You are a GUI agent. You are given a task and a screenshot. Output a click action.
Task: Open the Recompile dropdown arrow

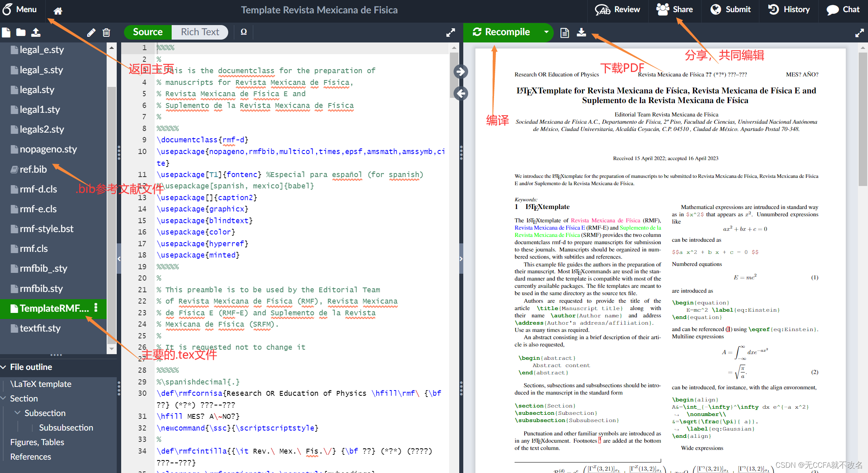pyautogui.click(x=546, y=32)
